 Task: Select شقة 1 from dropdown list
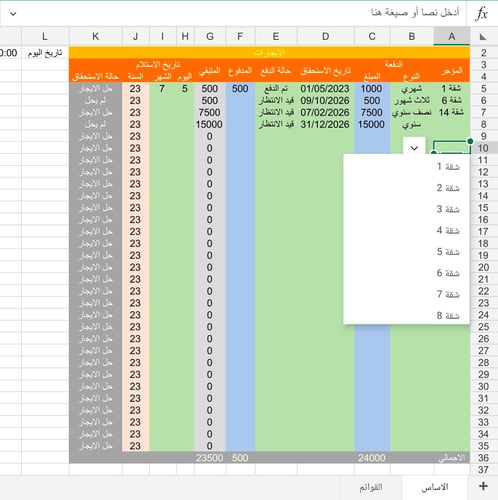pos(448,166)
